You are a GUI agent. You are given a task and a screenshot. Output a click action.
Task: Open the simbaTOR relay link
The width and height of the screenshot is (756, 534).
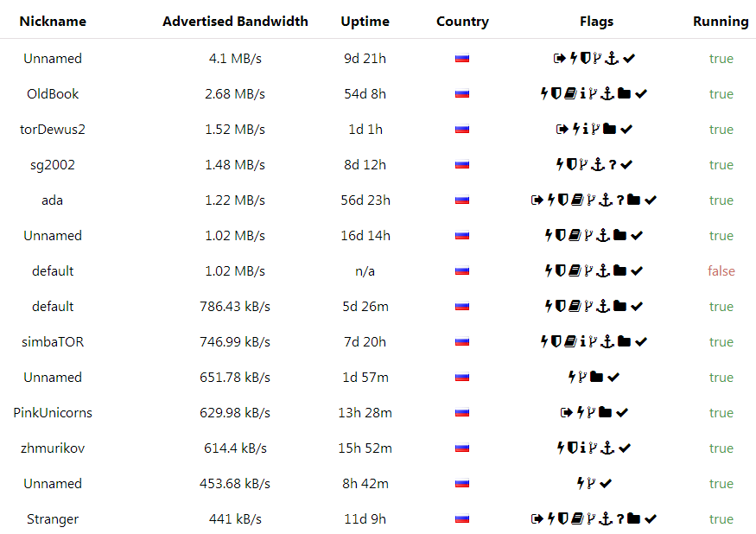pos(53,341)
